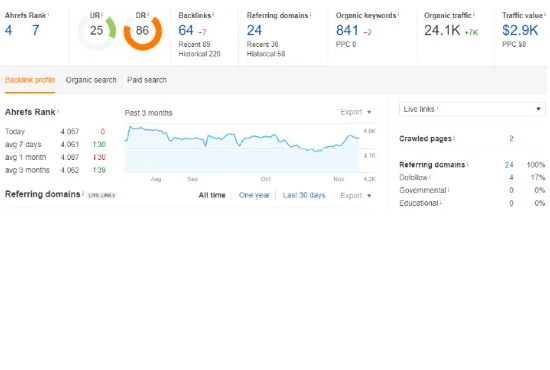550x370 pixels.
Task: Click info icon beside DR label
Action: click(148, 14)
